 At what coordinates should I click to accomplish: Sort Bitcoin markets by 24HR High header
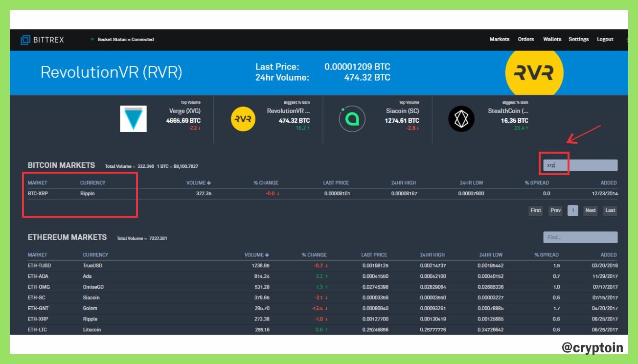tap(404, 183)
